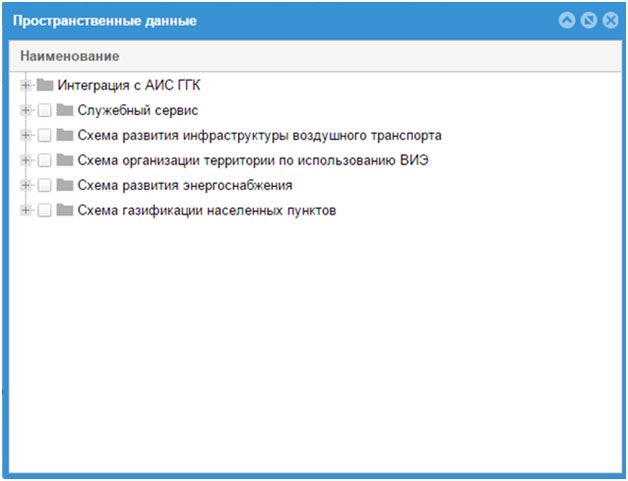The height and width of the screenshot is (481, 628).
Task: Click the Наименование column header
Action: click(x=70, y=56)
